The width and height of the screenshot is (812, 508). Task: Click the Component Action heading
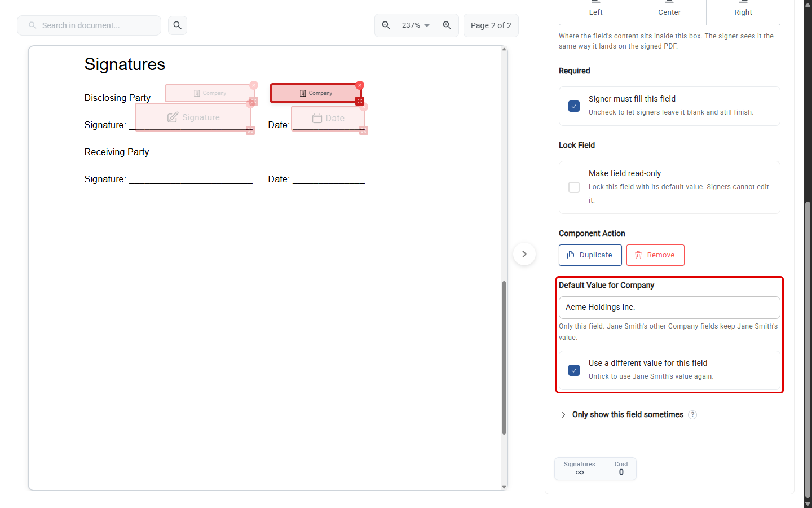pyautogui.click(x=592, y=233)
